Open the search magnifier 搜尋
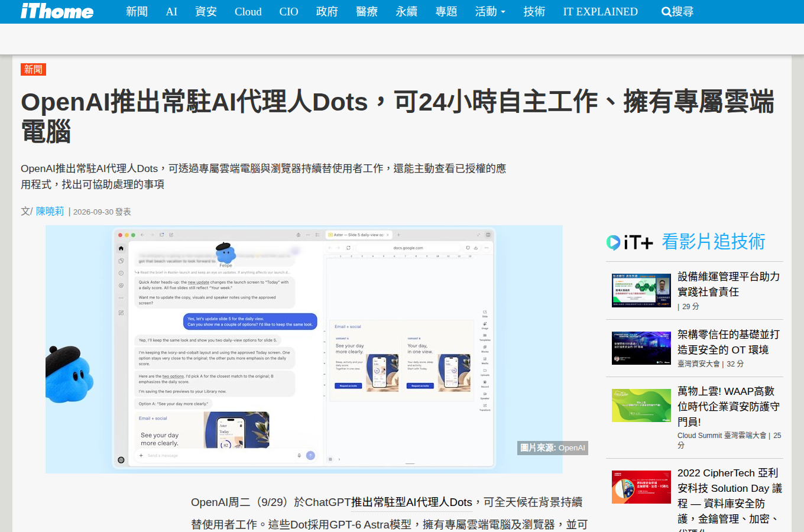Screen dimensions: 804x532 click(x=677, y=12)
